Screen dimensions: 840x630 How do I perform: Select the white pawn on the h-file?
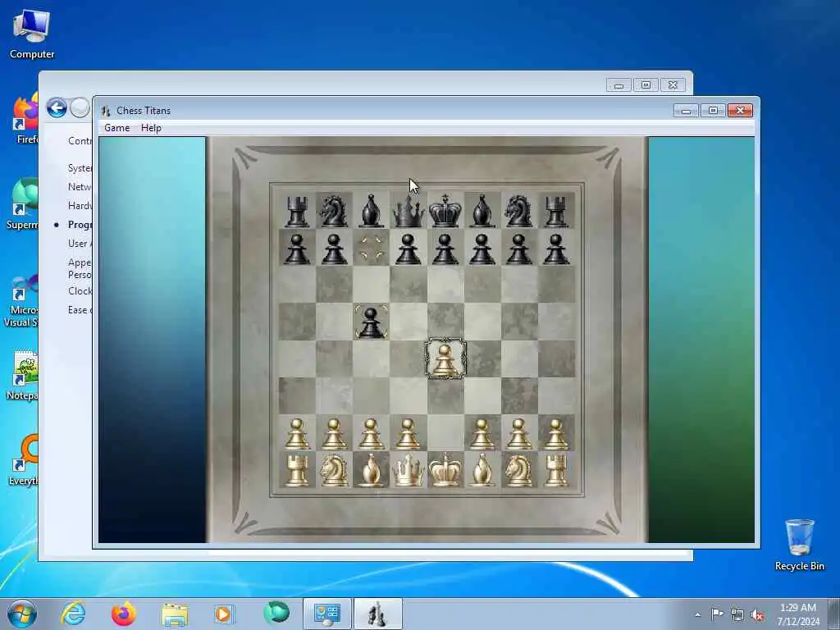(556, 433)
